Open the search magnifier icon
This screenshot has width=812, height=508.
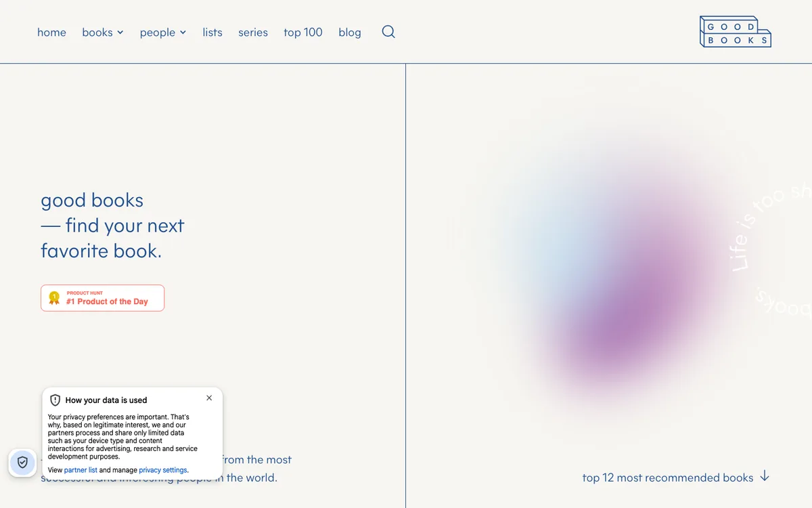(388, 32)
